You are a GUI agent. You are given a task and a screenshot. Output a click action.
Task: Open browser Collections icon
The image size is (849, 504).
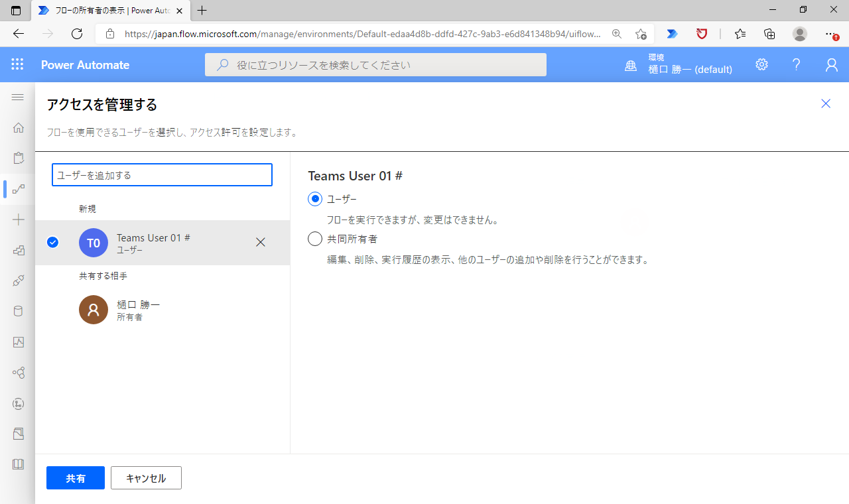(769, 34)
